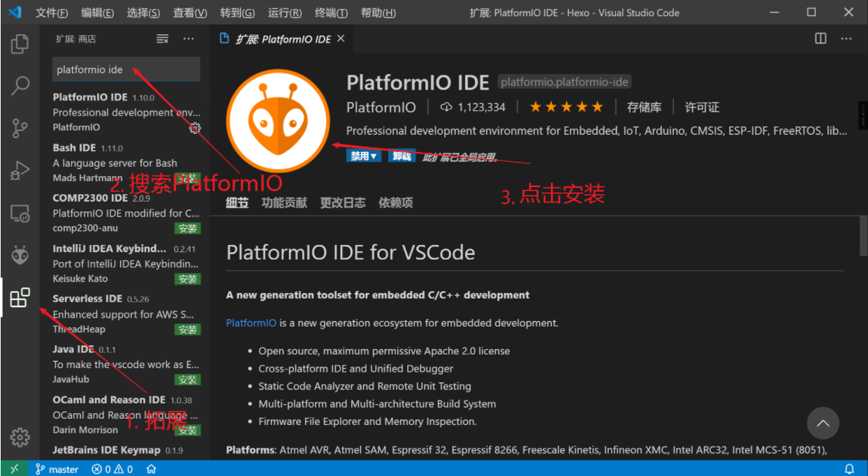Install the Java IDE extension
Viewport: 868px width, 476px height.
click(x=187, y=380)
